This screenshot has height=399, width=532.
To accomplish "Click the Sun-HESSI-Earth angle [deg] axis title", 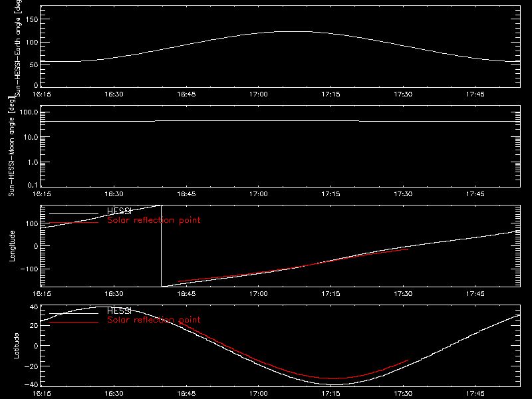I will coord(18,47).
